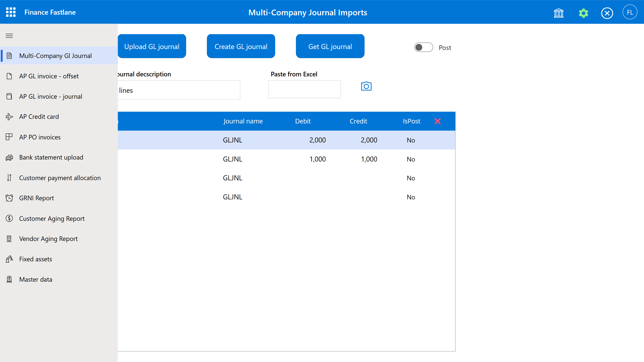The width and height of the screenshot is (644, 362).
Task: Enable the Post toggle
Action: [x=423, y=47]
